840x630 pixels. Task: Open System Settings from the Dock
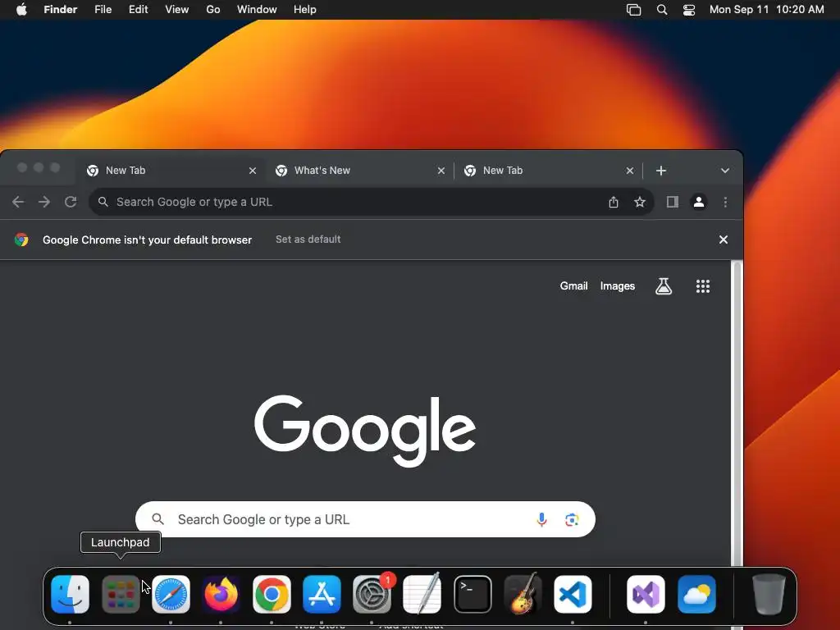pos(372,594)
